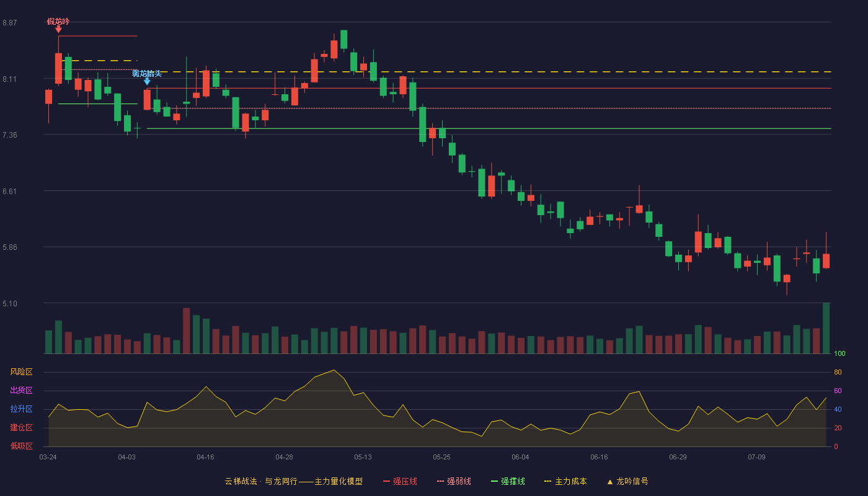
Task: Toggle the 强弱线 legend label
Action: click(459, 481)
